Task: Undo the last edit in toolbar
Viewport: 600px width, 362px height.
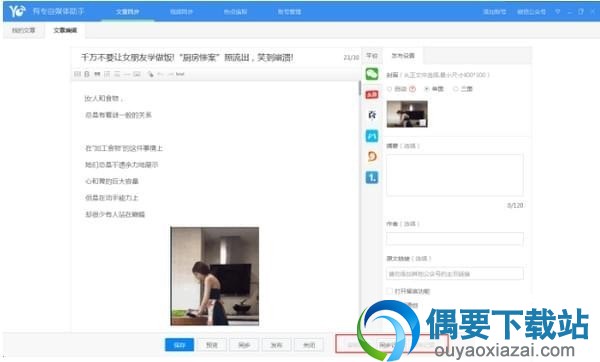Action: (160, 74)
